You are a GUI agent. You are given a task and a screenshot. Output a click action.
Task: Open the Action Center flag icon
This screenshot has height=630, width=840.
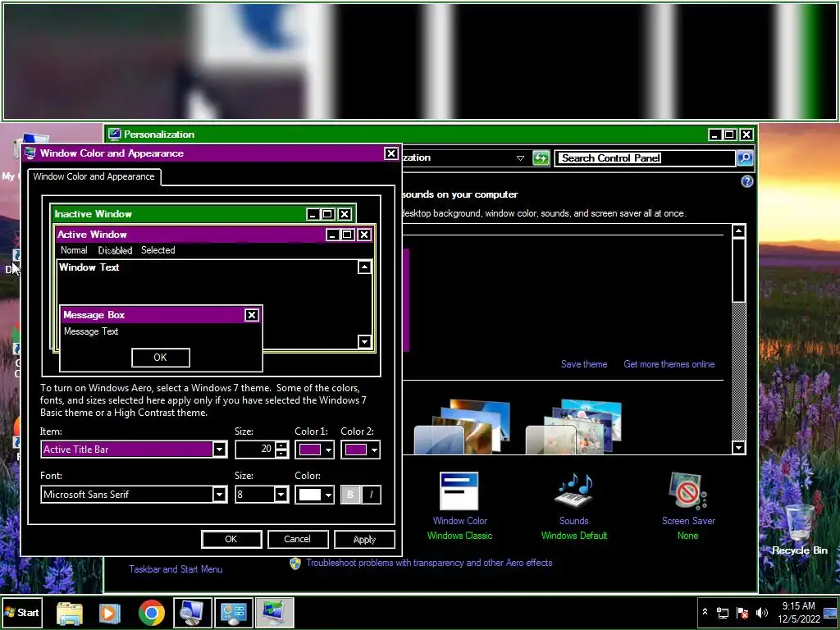tap(742, 612)
